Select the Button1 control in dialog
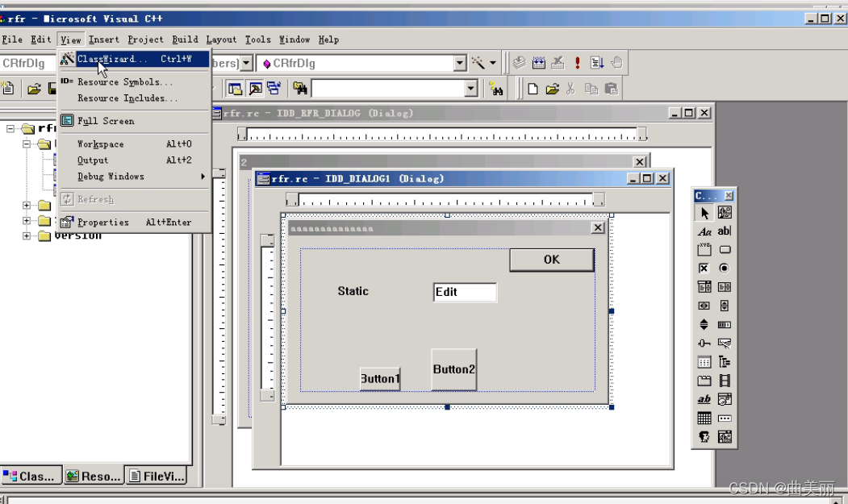Screen dimensions: 848x504 [x=380, y=378]
